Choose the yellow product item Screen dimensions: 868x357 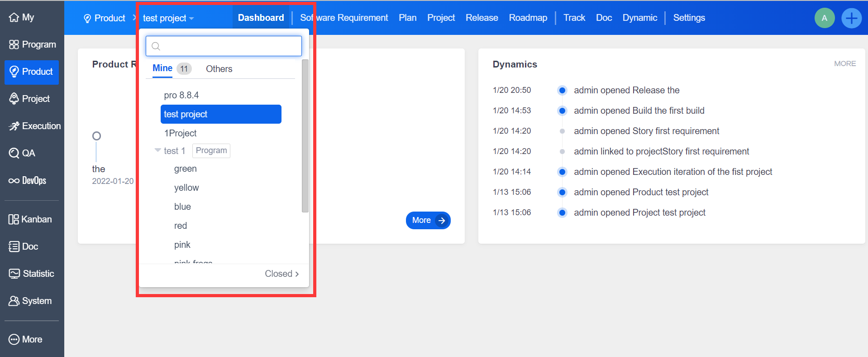pyautogui.click(x=186, y=188)
